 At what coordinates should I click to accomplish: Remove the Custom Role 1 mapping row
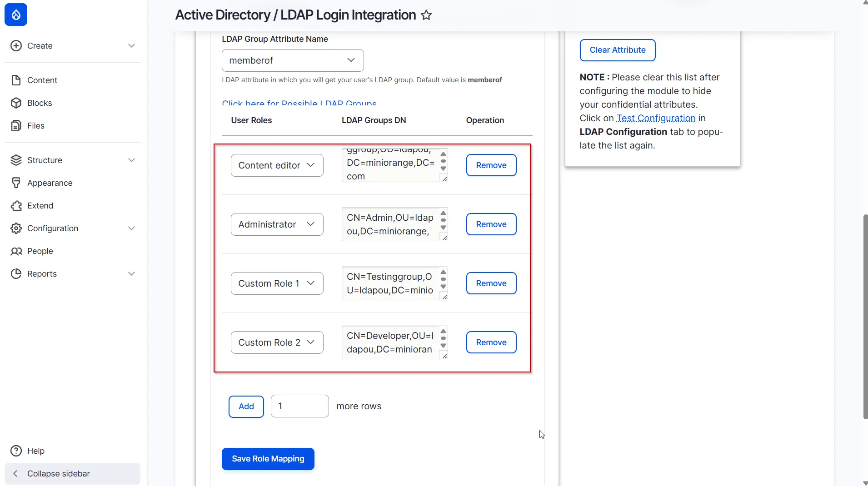[x=491, y=283]
